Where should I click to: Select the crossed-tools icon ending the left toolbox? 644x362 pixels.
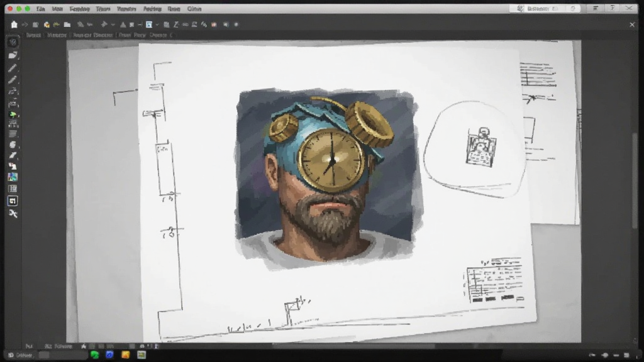13,214
